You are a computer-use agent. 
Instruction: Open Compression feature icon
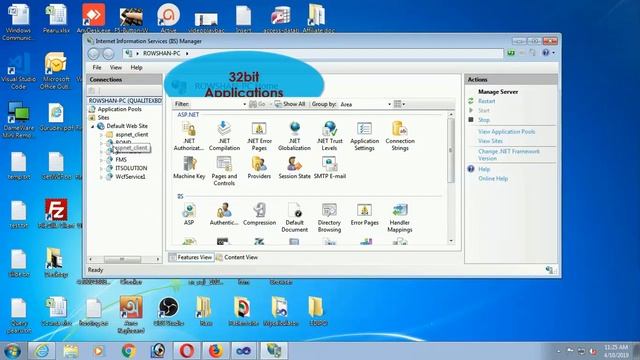pos(260,214)
